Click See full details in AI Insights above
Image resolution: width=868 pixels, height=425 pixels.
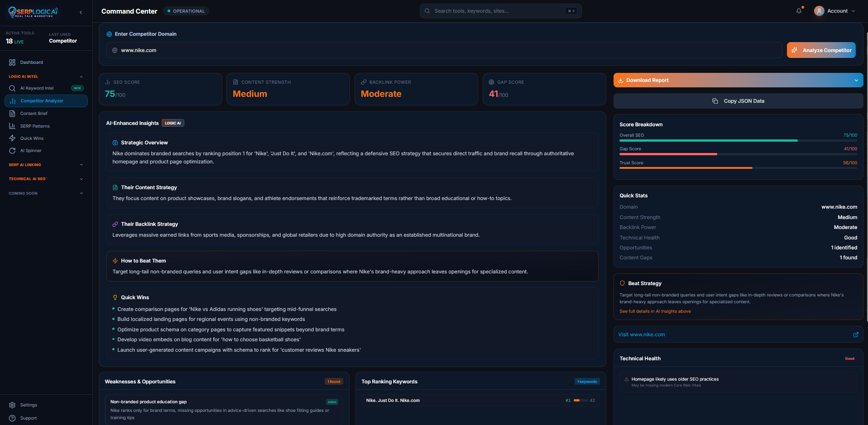pyautogui.click(x=655, y=311)
